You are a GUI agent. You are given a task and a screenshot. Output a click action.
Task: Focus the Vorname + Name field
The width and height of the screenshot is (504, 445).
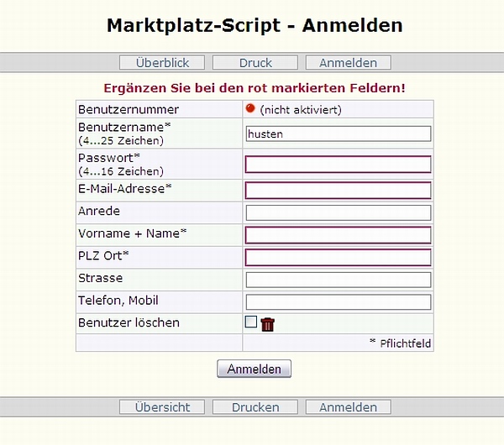[x=338, y=234]
